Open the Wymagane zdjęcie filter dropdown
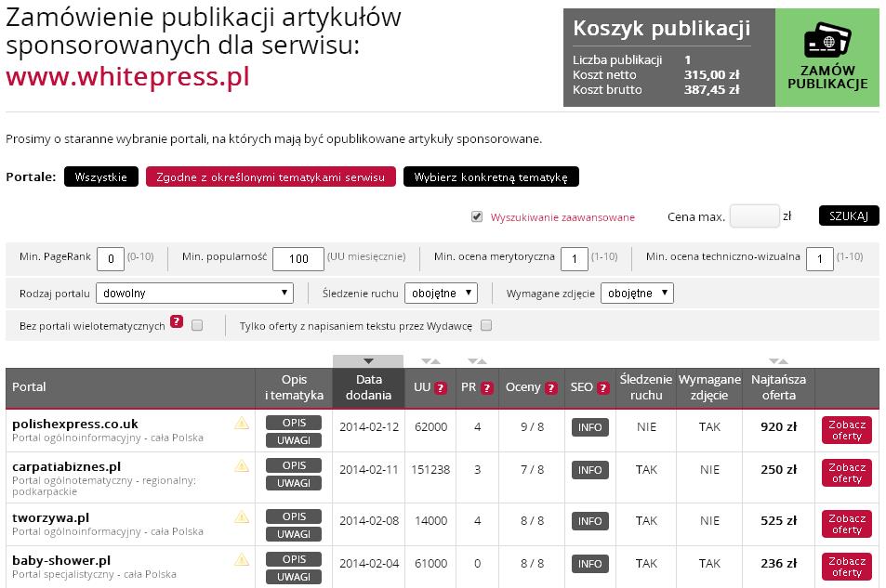 [x=637, y=294]
